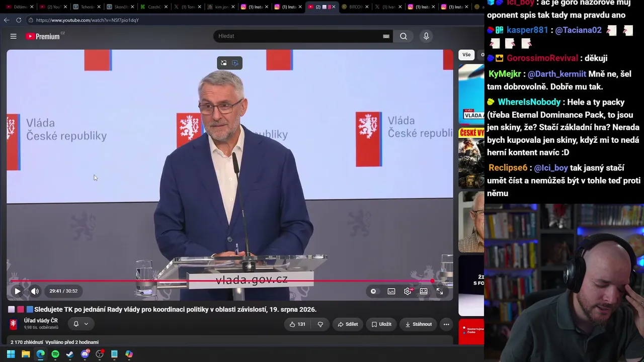Open Steam from the taskbar
The height and width of the screenshot is (362, 644).
[x=70, y=354]
